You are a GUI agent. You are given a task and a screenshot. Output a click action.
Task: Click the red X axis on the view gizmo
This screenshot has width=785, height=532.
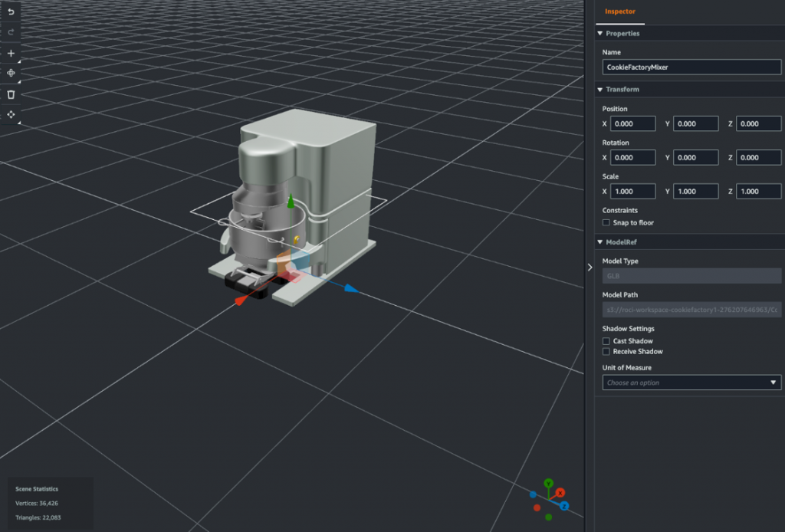(x=560, y=493)
